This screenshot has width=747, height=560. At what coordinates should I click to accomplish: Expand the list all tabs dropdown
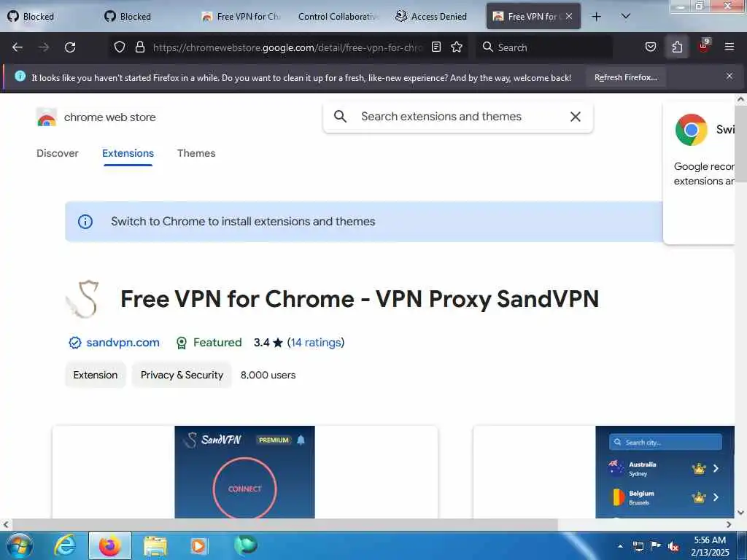625,17
